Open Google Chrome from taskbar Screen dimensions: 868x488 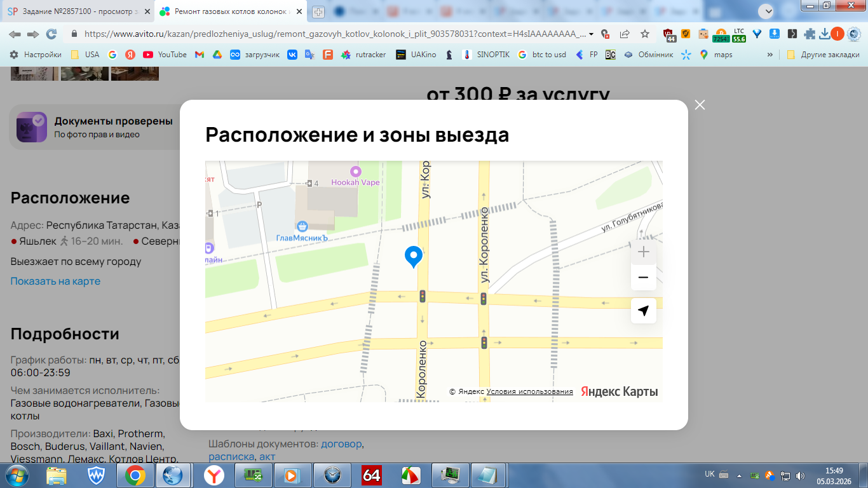click(135, 475)
